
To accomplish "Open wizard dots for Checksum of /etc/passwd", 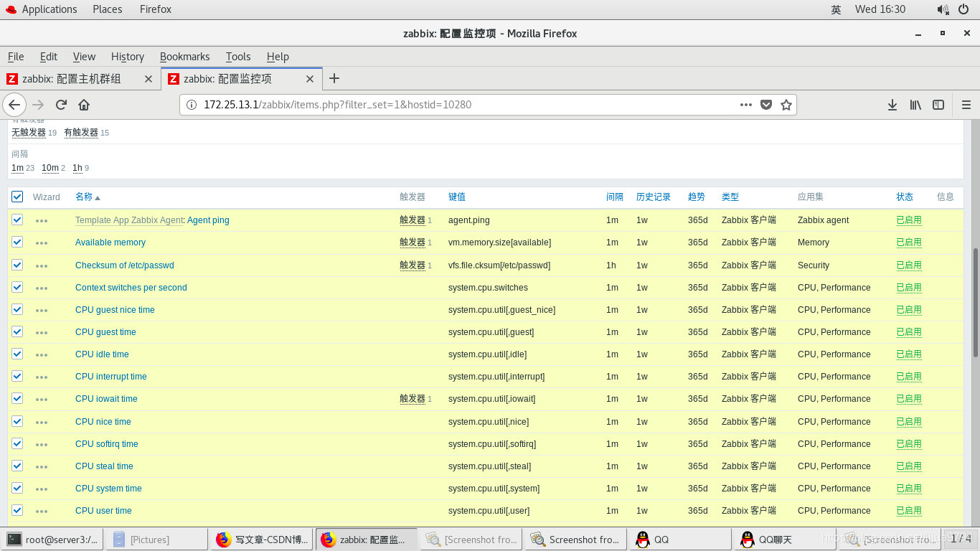I will pyautogui.click(x=42, y=266).
